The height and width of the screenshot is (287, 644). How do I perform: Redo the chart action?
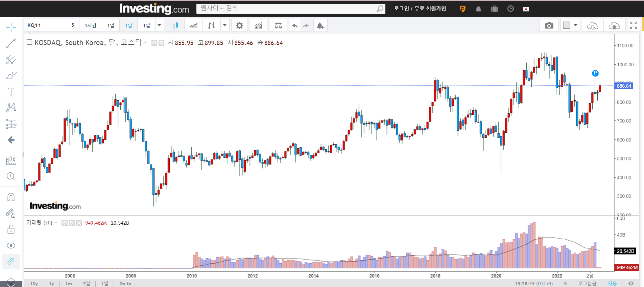[x=306, y=25]
